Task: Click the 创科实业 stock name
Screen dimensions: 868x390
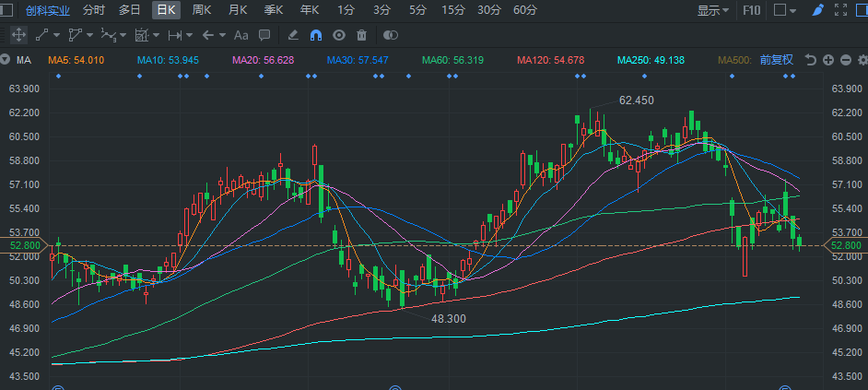Action: [48, 10]
